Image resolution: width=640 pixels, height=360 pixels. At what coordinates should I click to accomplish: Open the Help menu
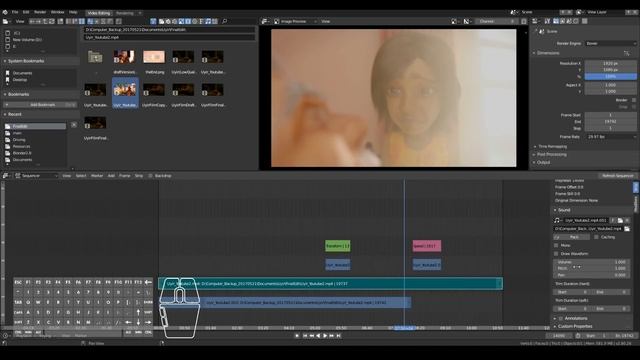73,12
